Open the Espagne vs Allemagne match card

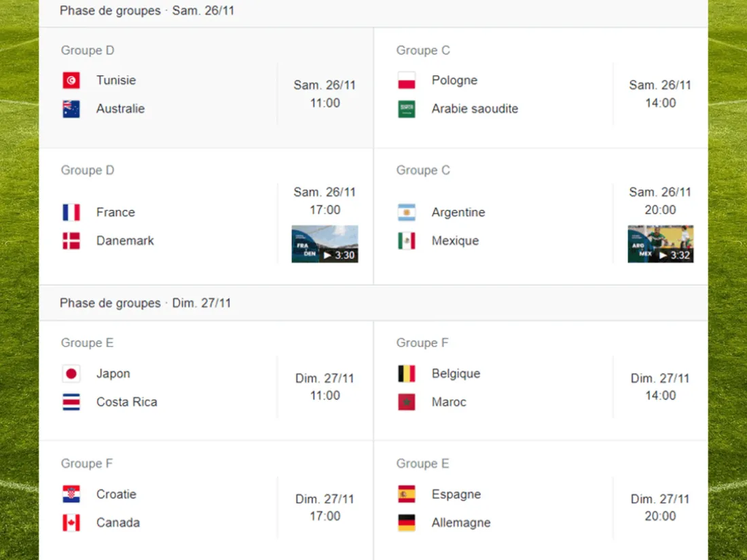541,500
